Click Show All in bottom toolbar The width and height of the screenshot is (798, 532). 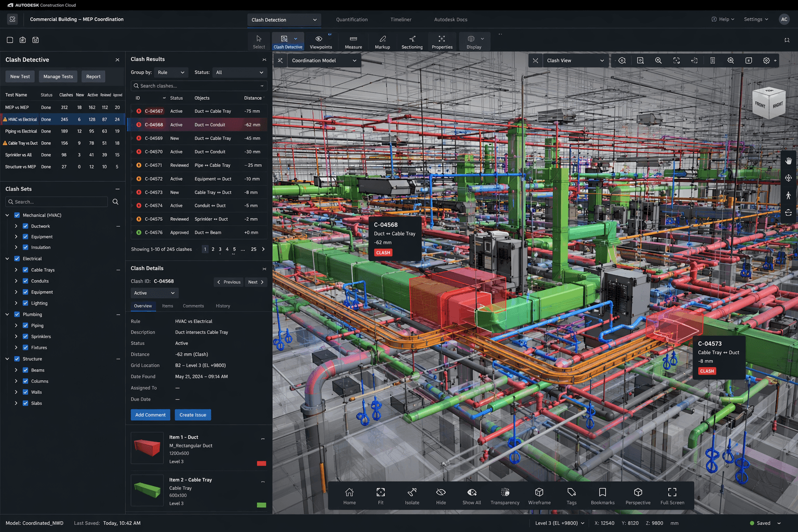coord(472,496)
